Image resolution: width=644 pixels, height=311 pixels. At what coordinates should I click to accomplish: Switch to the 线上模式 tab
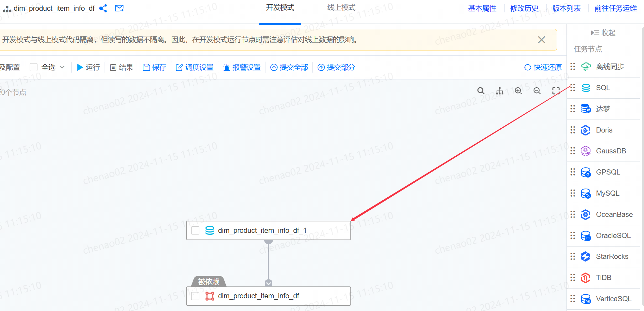[341, 8]
